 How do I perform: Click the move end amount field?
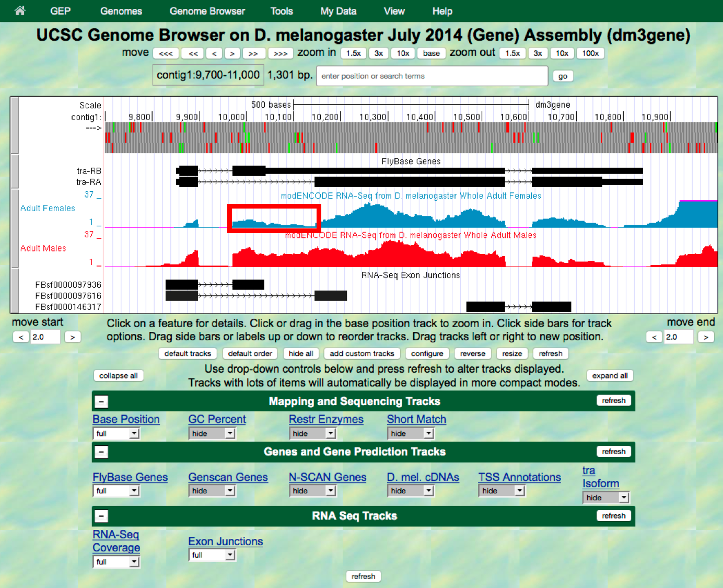pos(679,337)
